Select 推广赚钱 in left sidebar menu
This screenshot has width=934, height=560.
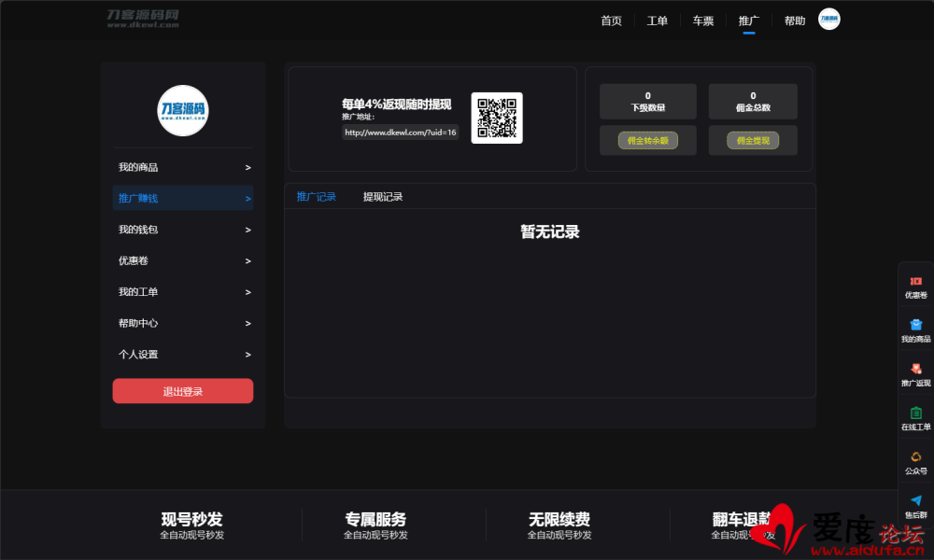coord(183,198)
